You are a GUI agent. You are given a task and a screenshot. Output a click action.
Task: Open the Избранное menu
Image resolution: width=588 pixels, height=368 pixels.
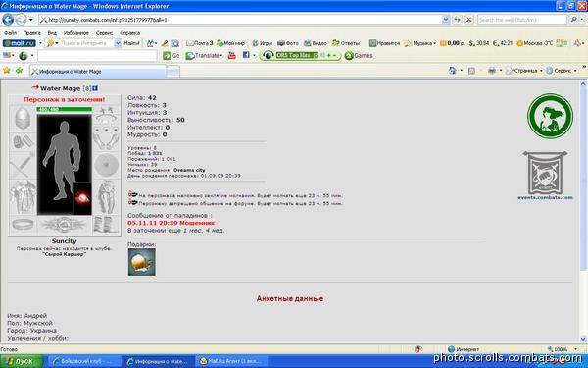pyautogui.click(x=76, y=33)
